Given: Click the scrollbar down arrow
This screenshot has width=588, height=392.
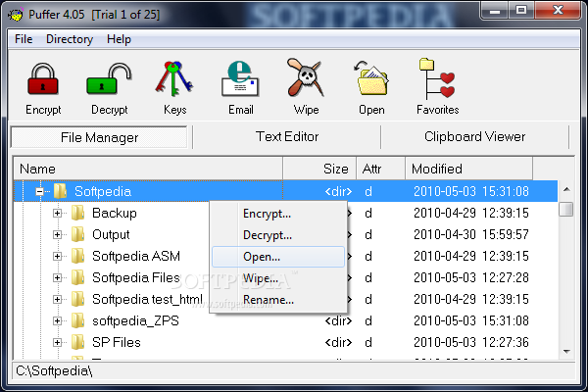Looking at the screenshot, I should (x=566, y=352).
